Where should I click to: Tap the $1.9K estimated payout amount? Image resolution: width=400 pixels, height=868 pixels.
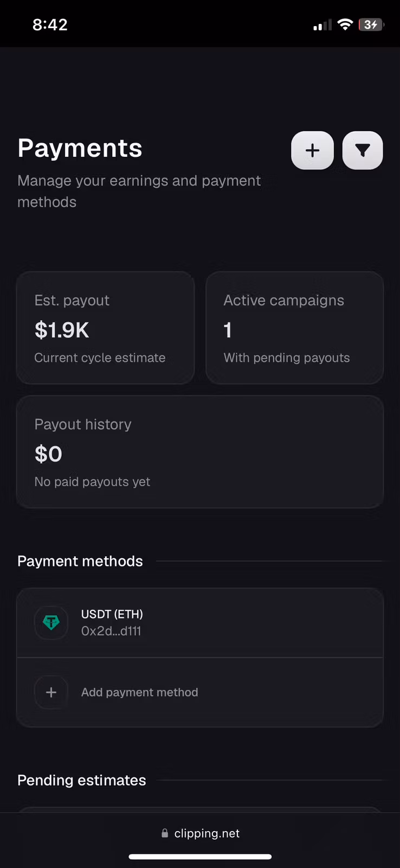[62, 330]
